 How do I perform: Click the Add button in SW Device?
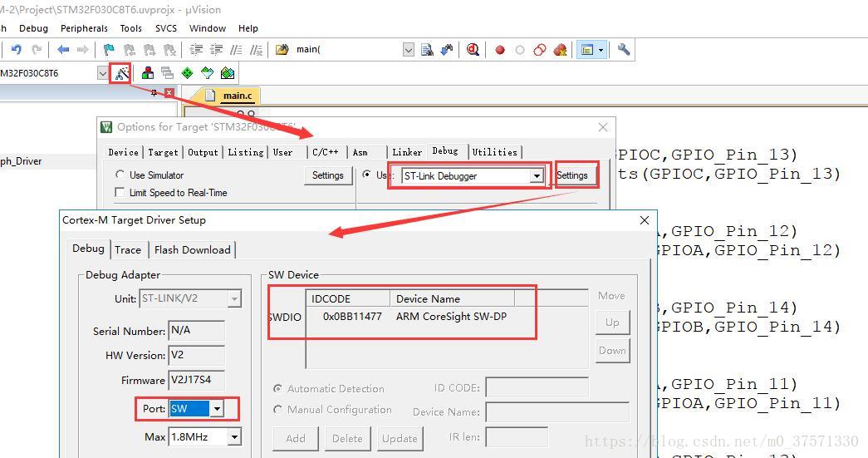click(x=296, y=439)
